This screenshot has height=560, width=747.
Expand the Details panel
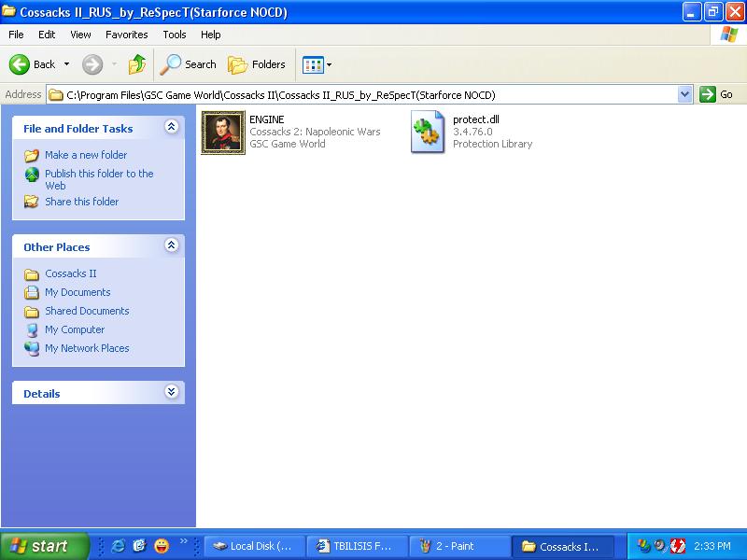coord(172,392)
